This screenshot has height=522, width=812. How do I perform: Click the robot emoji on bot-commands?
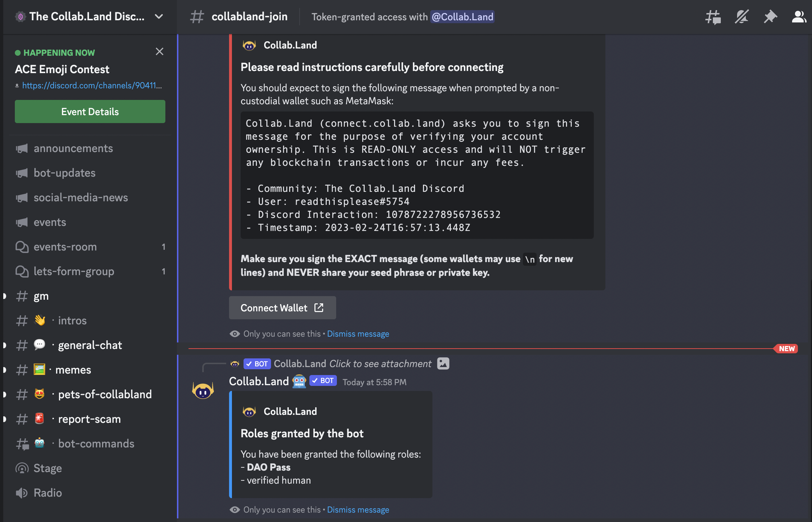pos(40,443)
